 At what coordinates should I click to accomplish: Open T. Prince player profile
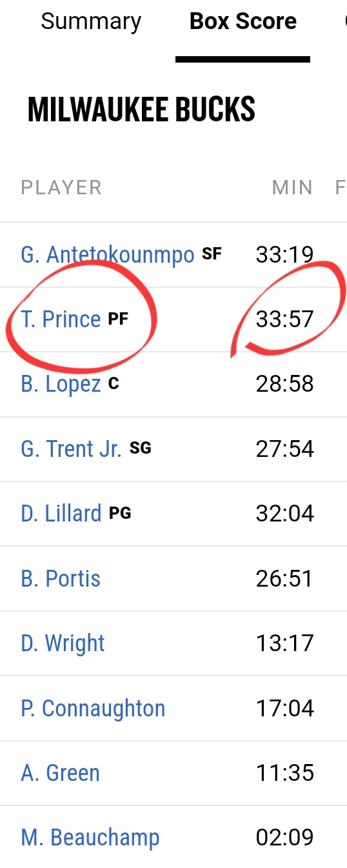point(61,319)
